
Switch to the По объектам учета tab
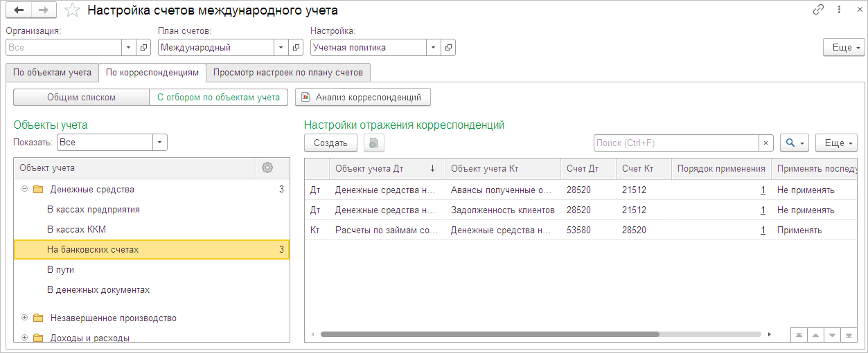[52, 73]
